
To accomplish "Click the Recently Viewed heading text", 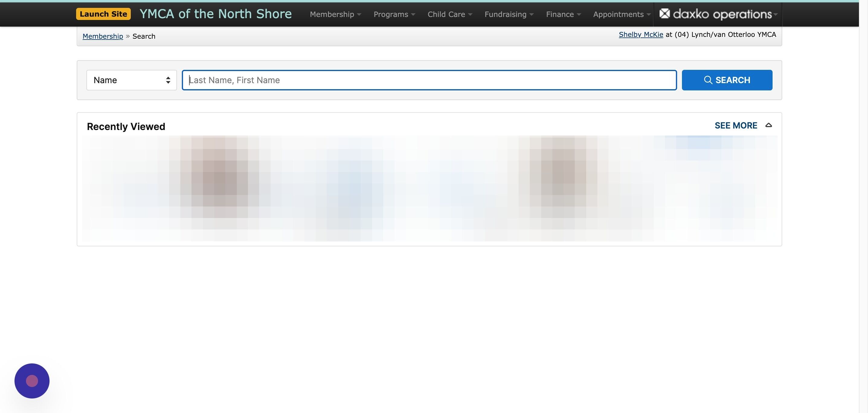I will point(126,126).
